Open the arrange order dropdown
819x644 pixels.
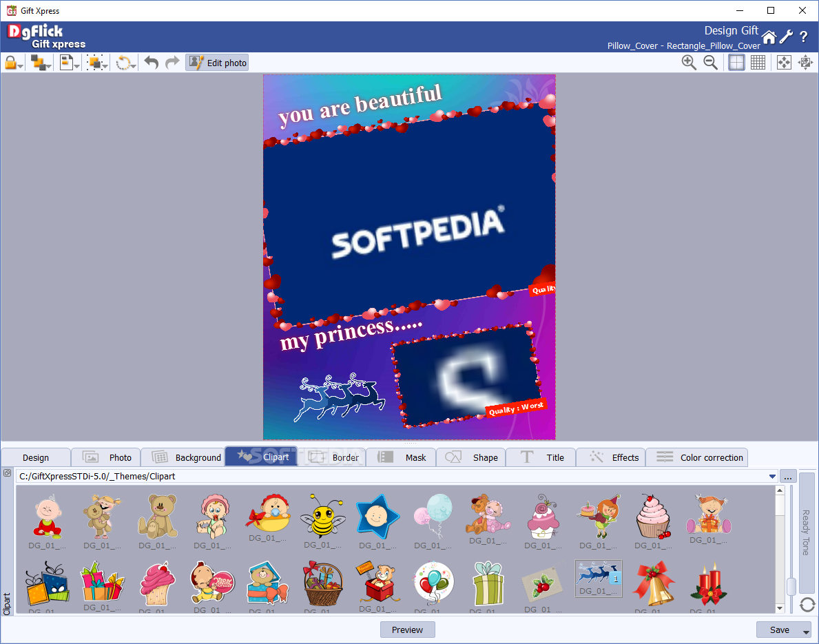(41, 63)
